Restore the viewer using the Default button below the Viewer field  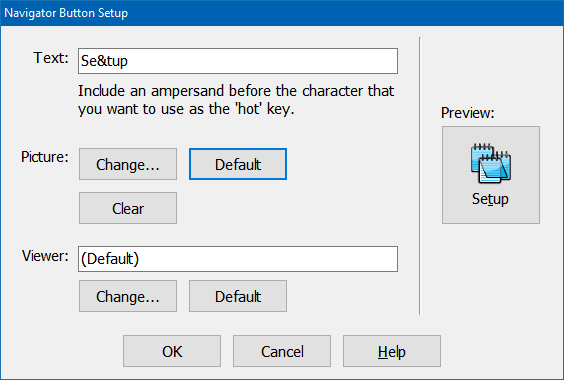pos(238,296)
